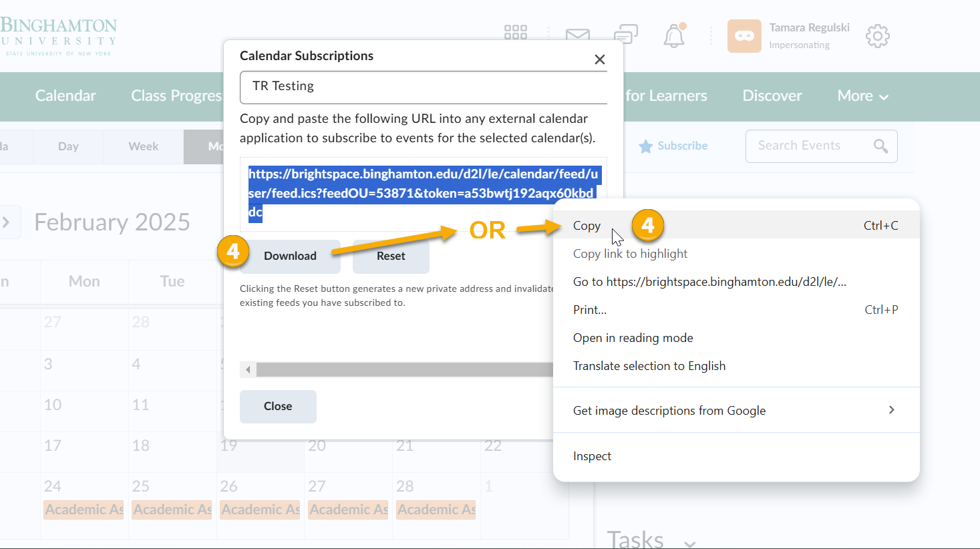Click the Download button
This screenshot has height=549, width=980.
(290, 256)
